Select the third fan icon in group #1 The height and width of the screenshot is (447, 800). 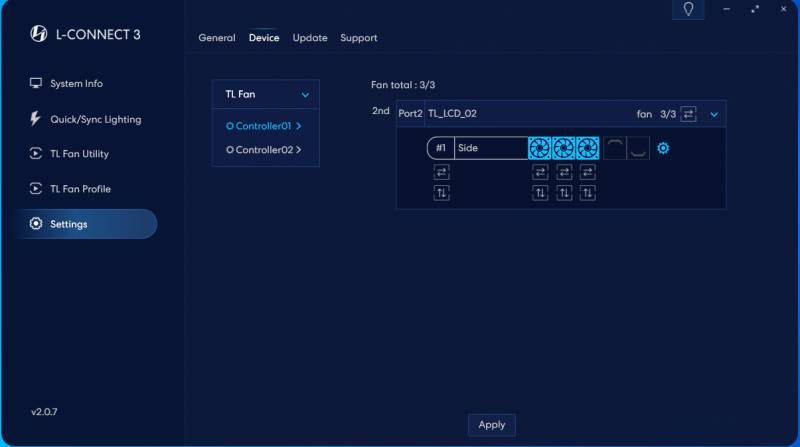(587, 148)
